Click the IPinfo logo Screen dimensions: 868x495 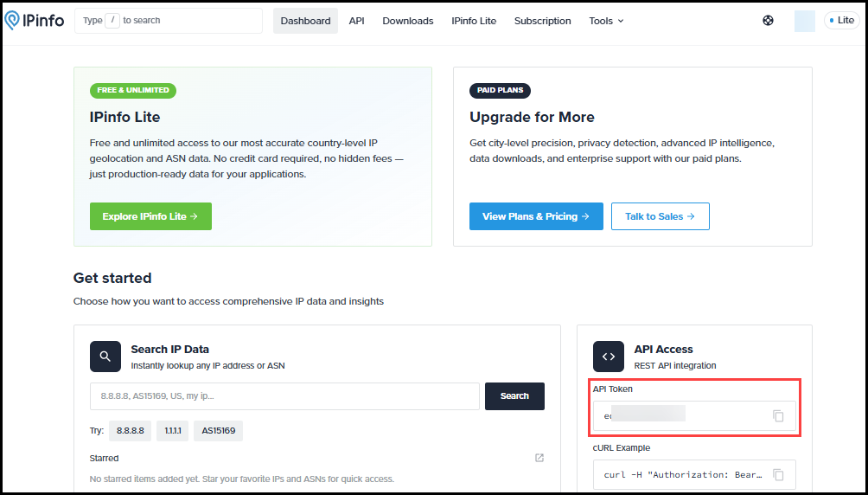tap(35, 20)
